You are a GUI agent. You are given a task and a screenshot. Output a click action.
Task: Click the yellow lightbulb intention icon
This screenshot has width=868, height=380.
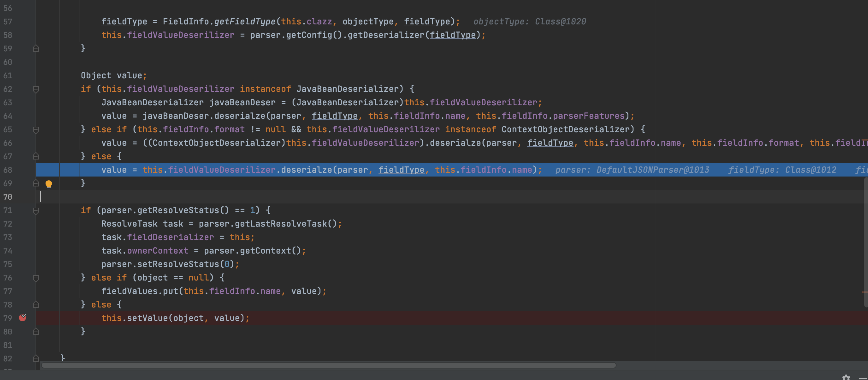(48, 184)
